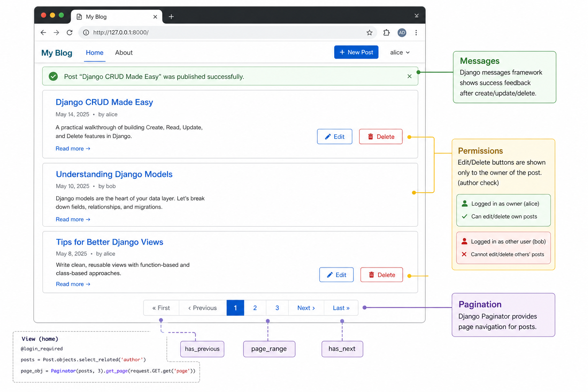The image size is (588, 392).
Task: Jump to the Last page
Action: [x=341, y=308]
